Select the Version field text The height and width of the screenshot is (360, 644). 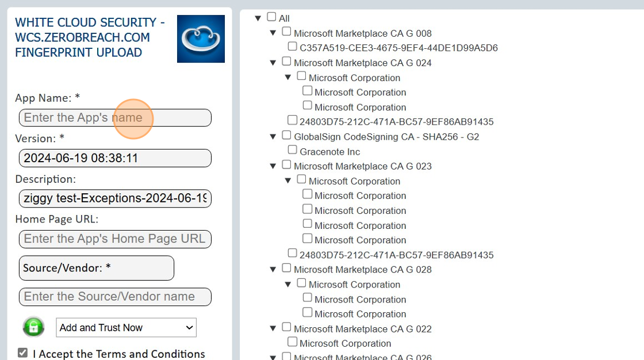(x=115, y=158)
